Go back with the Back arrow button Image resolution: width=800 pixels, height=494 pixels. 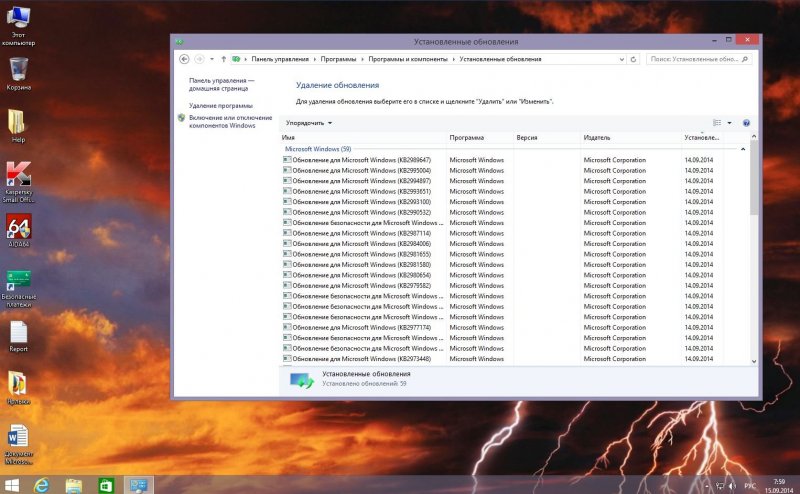pos(184,59)
